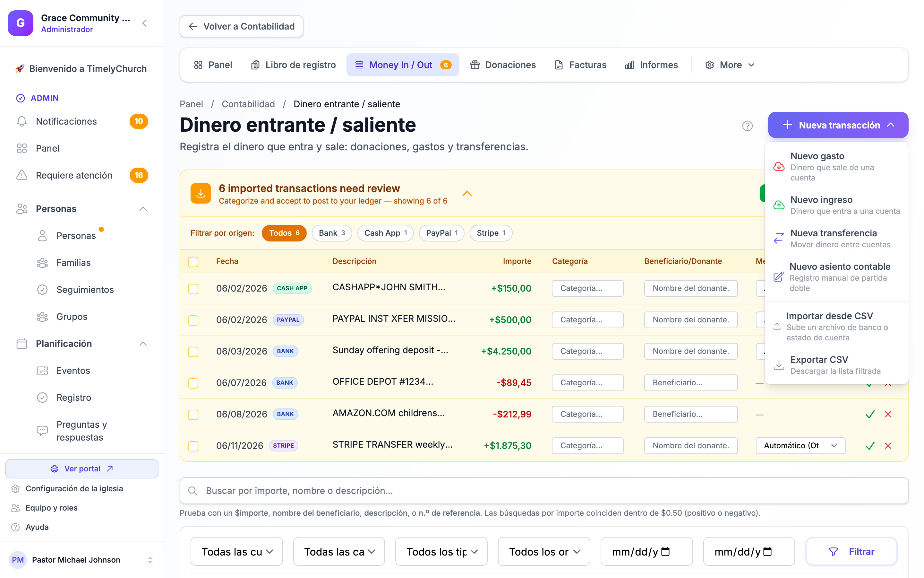Open the Automático method dropdown in the Stripe row
Viewport: 924px width, 578px height.
(x=801, y=446)
